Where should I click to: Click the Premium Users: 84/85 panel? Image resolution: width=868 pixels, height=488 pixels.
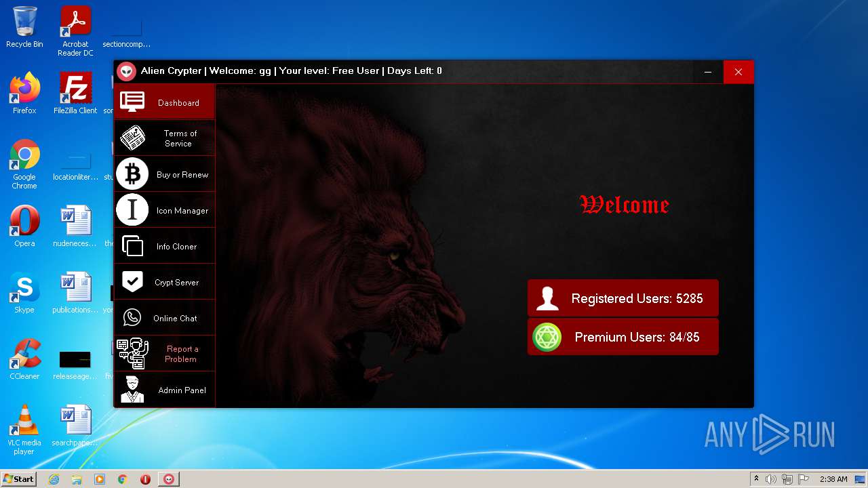tap(623, 337)
